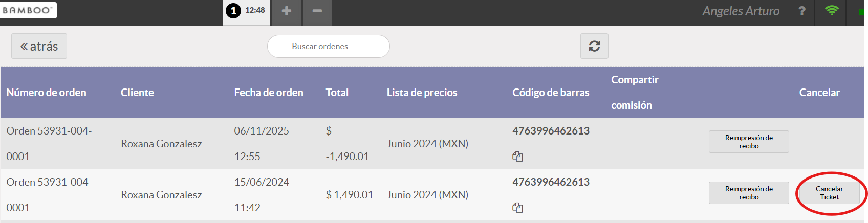The image size is (868, 223).
Task: Click the refresh orders icon
Action: [594, 46]
